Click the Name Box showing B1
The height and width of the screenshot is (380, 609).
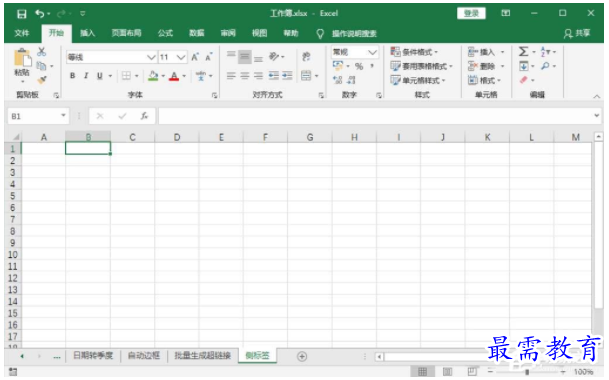pos(38,116)
